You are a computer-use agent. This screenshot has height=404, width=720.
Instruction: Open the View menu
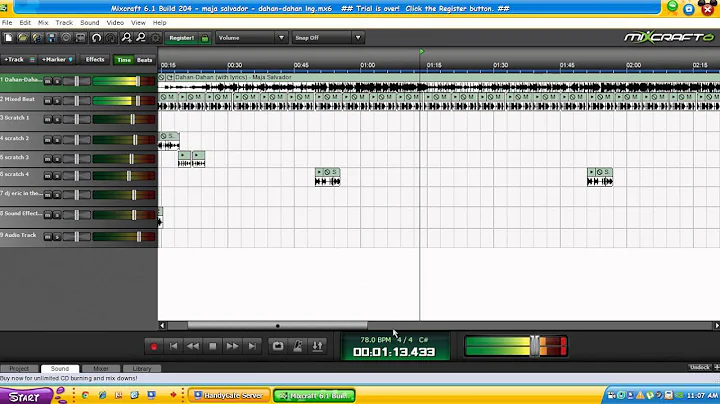(x=138, y=22)
